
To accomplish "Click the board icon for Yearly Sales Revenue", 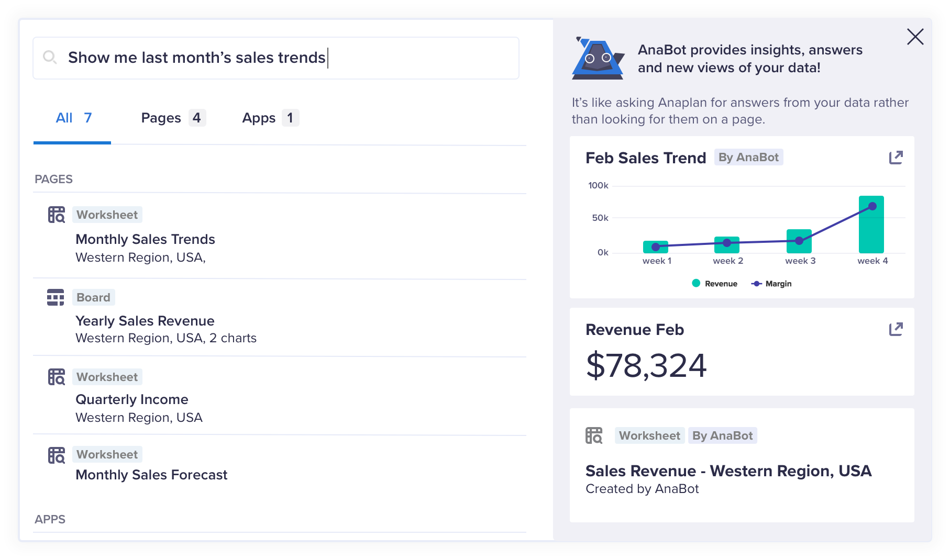I will coord(56,297).
